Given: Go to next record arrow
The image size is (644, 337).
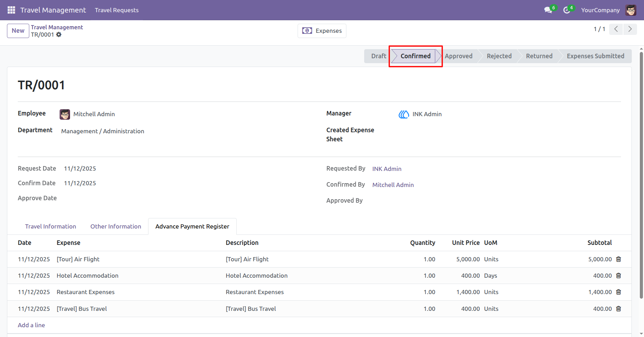Looking at the screenshot, I should (630, 29).
